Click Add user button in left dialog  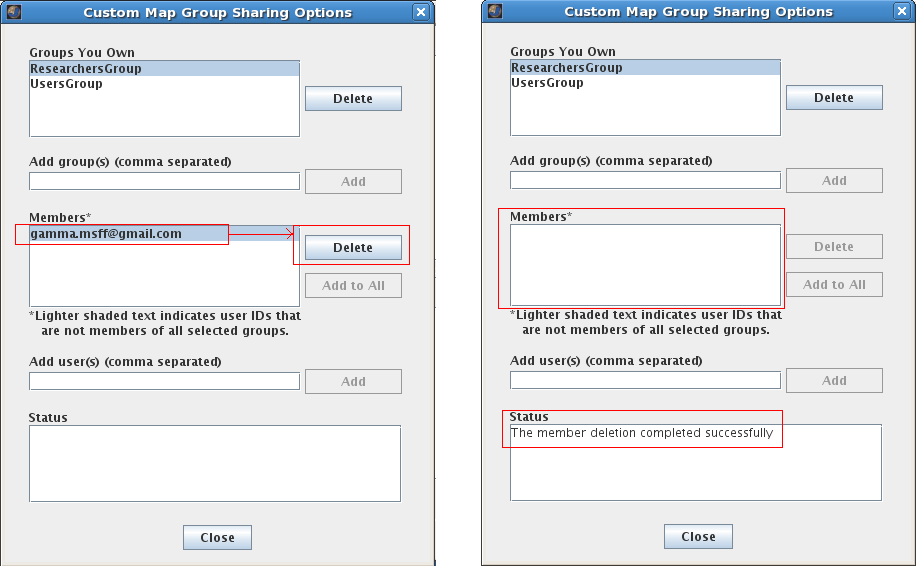pos(353,381)
